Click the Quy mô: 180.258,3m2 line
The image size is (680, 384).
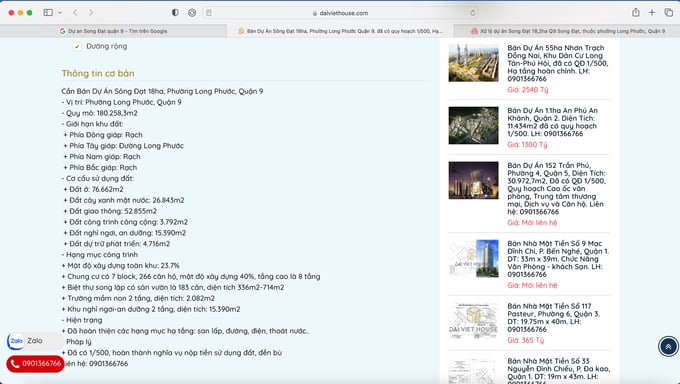pos(99,113)
